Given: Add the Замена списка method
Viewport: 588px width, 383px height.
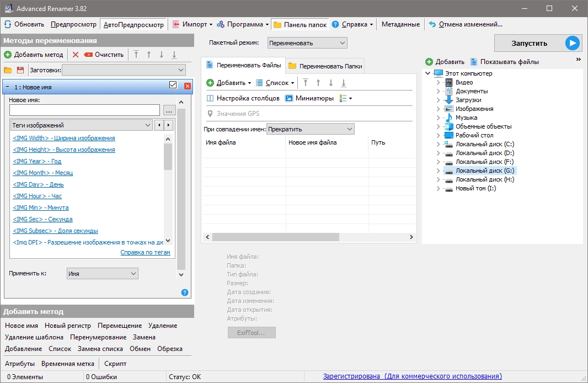Looking at the screenshot, I should coord(100,349).
